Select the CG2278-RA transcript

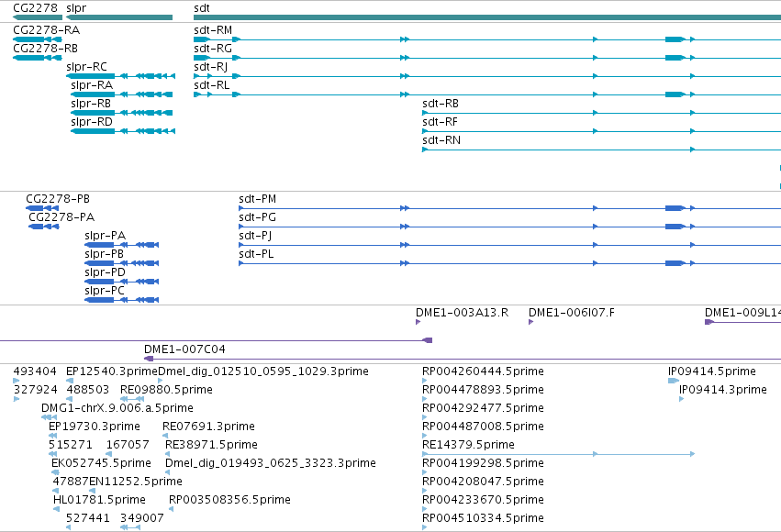(38, 39)
